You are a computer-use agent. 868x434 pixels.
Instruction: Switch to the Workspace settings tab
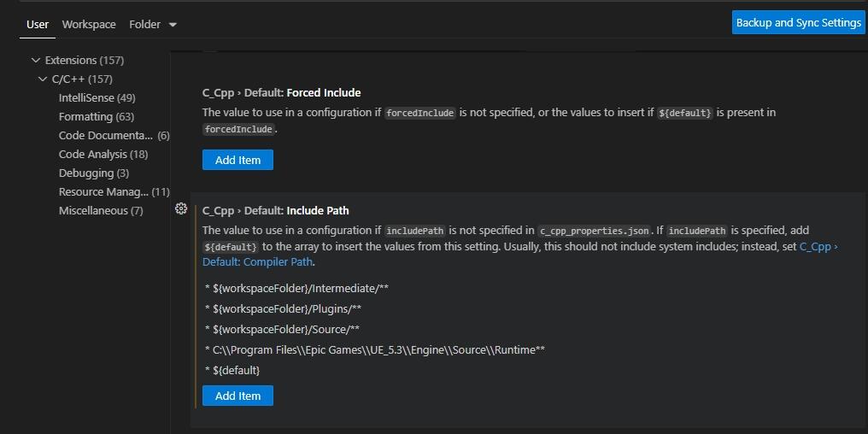coord(89,25)
